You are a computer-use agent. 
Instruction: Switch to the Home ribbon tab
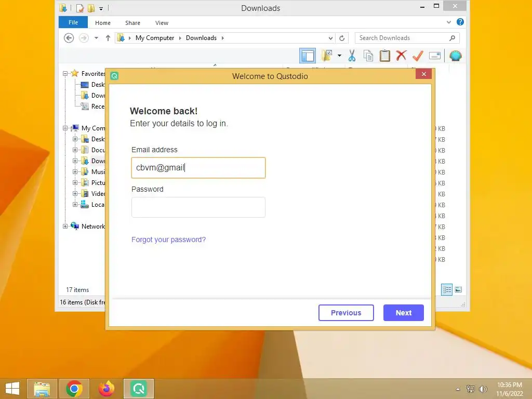click(x=103, y=23)
